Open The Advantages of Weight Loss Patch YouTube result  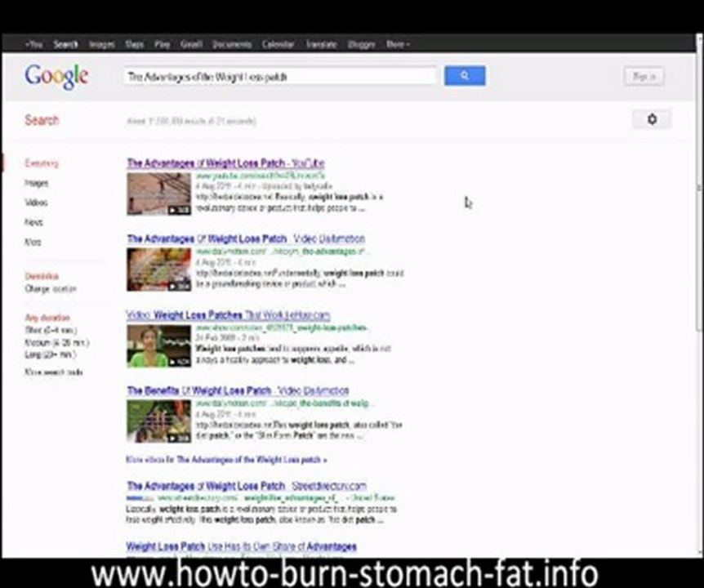pyautogui.click(x=225, y=163)
